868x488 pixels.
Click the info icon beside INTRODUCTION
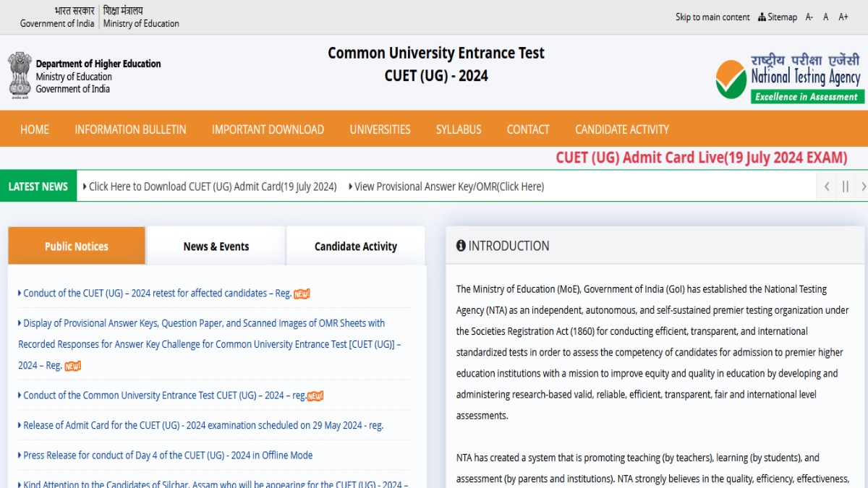click(461, 246)
